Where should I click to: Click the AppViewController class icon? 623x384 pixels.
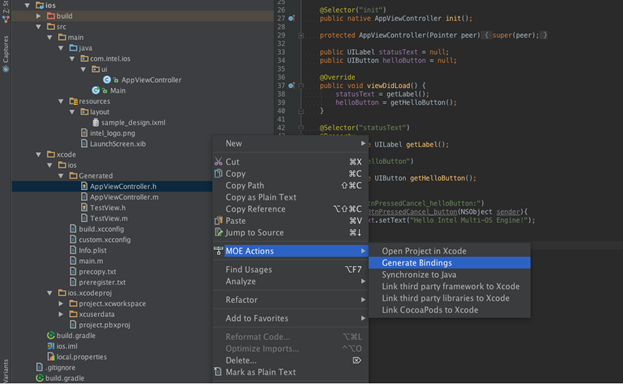[x=106, y=80]
